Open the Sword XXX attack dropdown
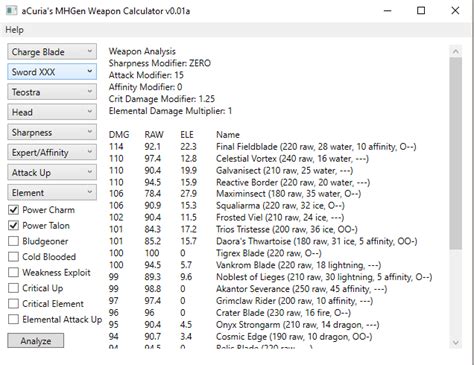The width and height of the screenshot is (474, 365). point(52,72)
